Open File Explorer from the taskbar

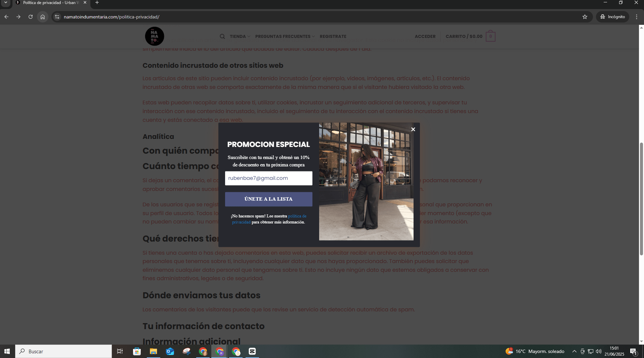click(154, 351)
